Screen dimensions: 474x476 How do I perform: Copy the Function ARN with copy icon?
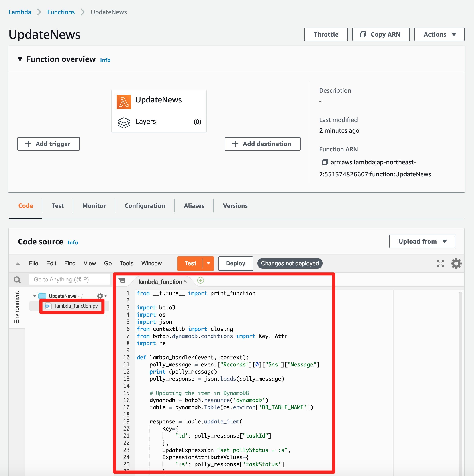[325, 162]
